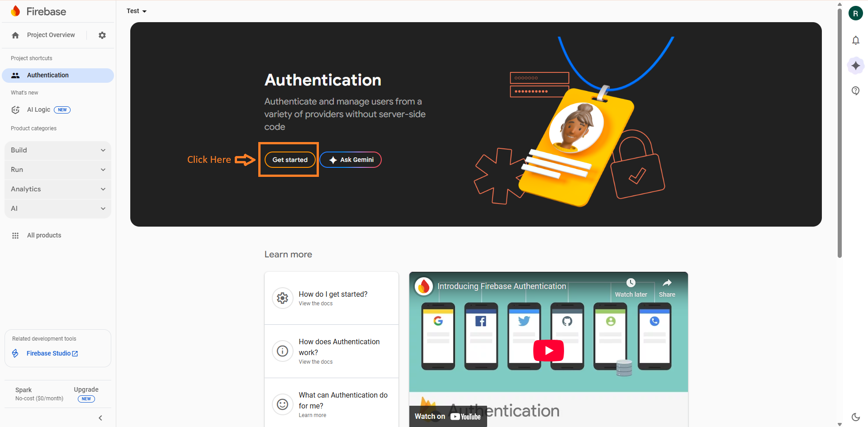Toggle dark mode moon icon

click(855, 417)
